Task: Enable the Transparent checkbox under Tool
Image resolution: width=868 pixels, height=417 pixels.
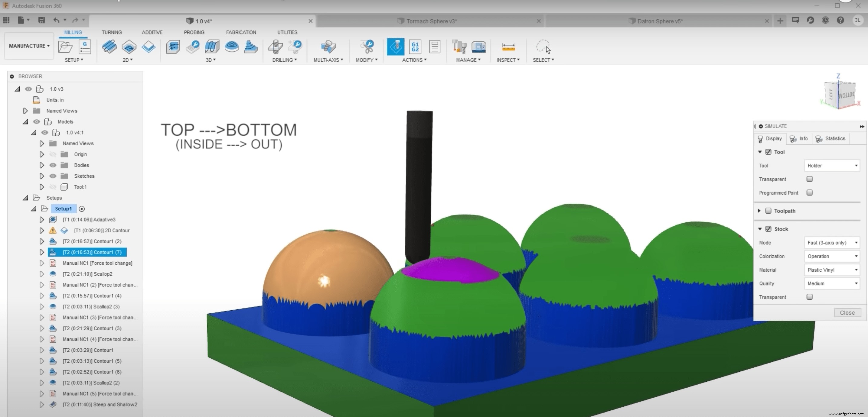Action: coord(810,179)
